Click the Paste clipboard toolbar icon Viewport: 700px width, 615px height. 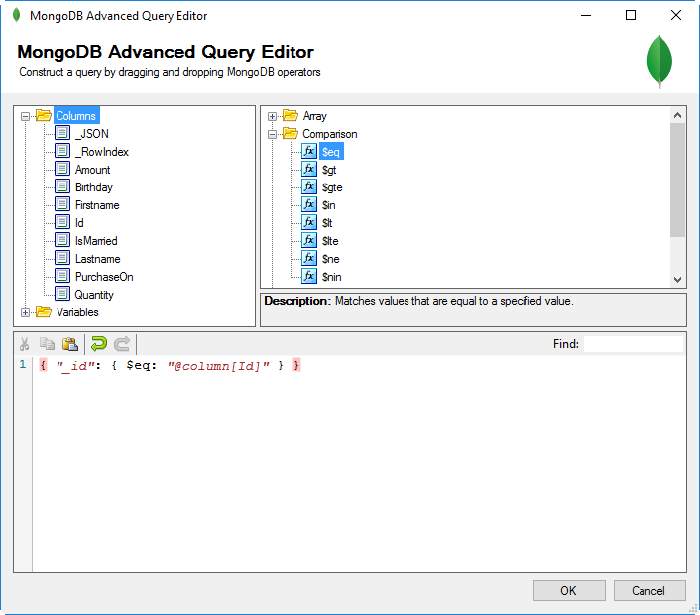70,344
